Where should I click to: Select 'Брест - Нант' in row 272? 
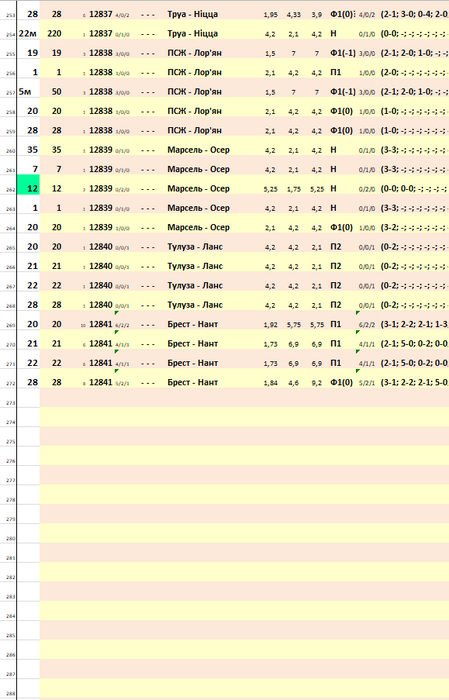click(x=192, y=382)
